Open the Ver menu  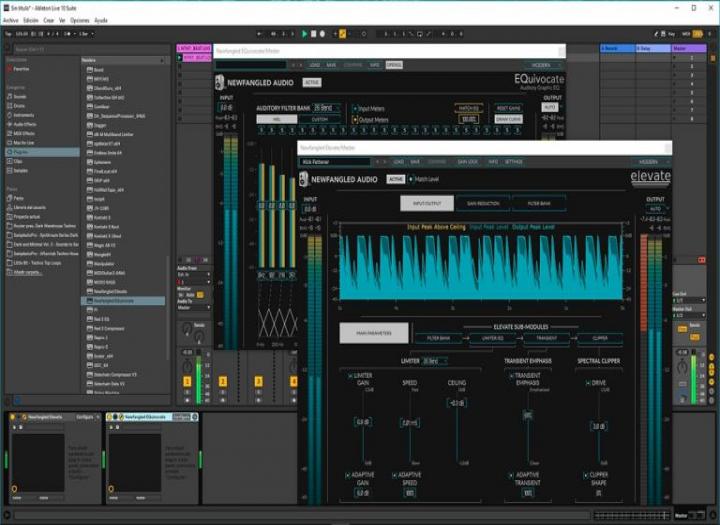62,21
